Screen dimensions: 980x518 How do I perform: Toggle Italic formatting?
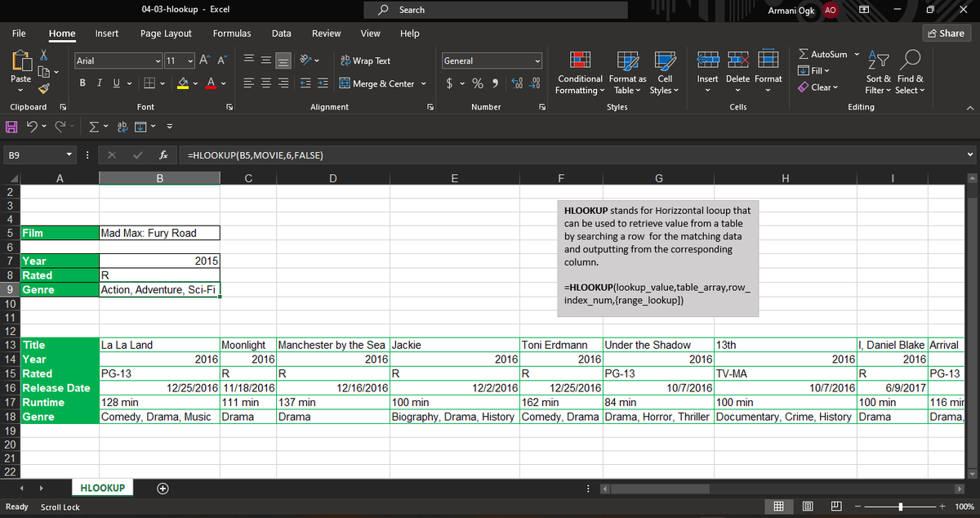click(100, 83)
